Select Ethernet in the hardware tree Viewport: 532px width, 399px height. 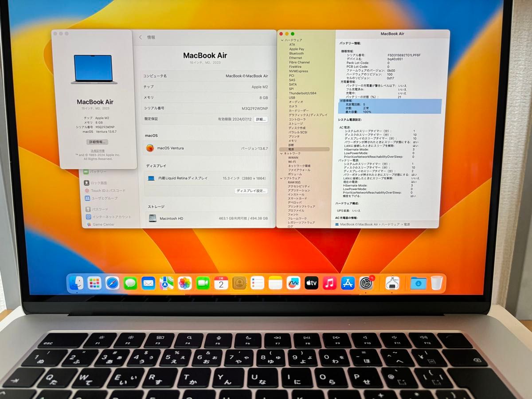[x=295, y=58]
